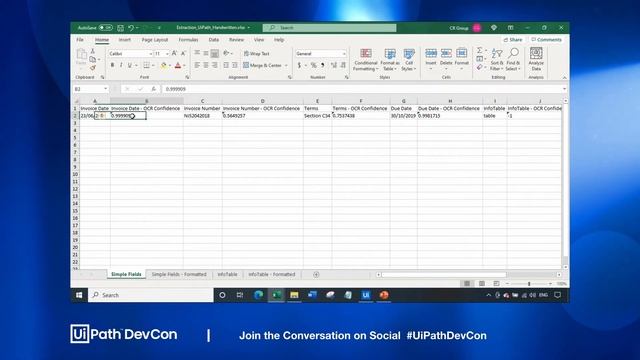Toggle Wrap Text
This screenshot has width=640, height=360.
(256, 53)
